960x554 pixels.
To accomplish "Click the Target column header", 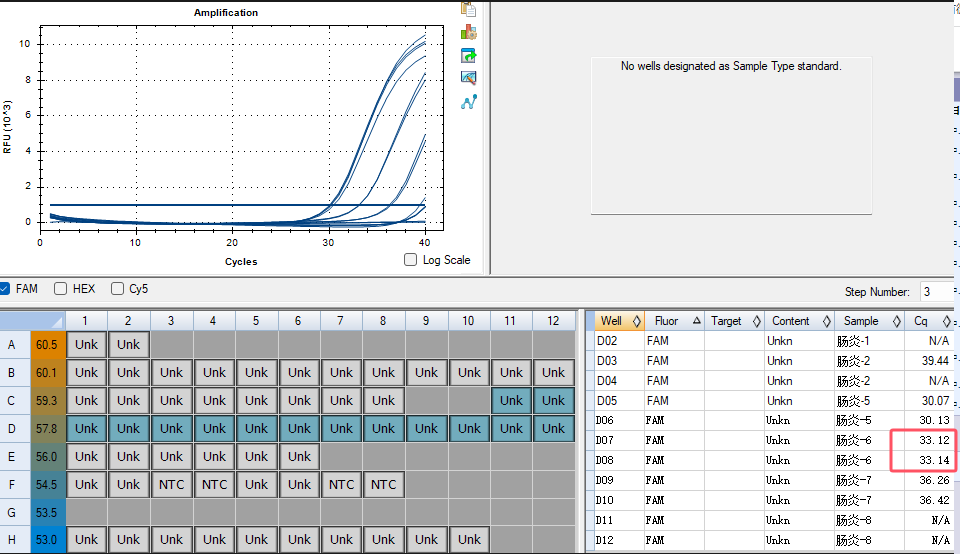I will 733,321.
